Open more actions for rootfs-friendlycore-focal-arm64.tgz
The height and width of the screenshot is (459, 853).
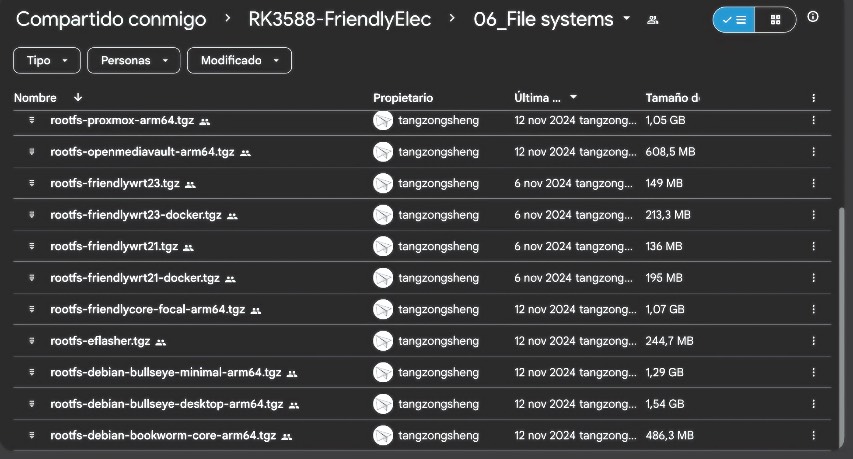coord(813,309)
